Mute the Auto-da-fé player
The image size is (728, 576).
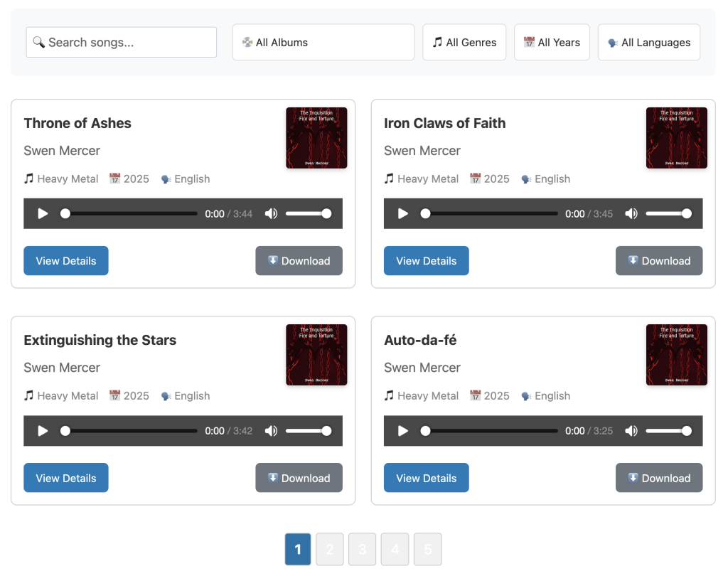pos(631,430)
